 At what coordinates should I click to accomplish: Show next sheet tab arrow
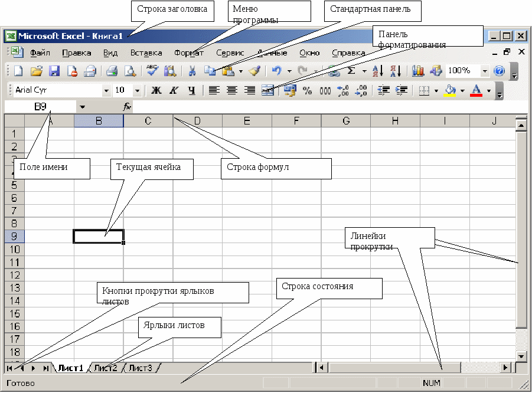tap(33, 368)
